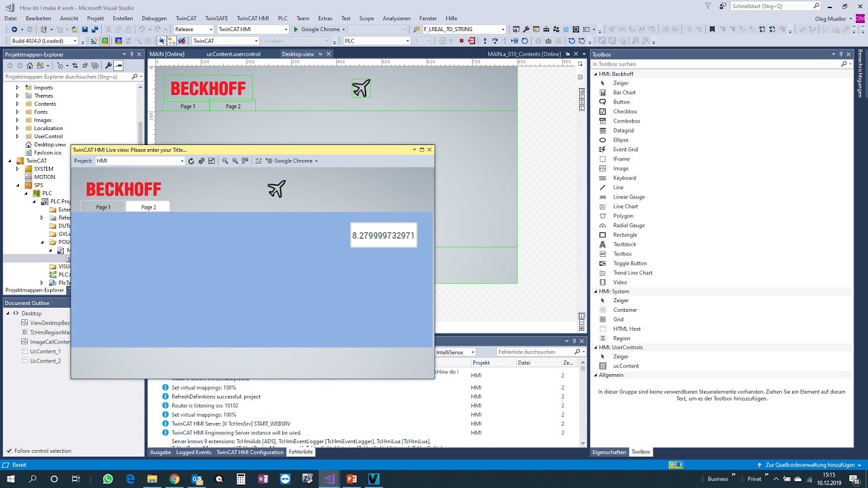The width and height of the screenshot is (868, 488).
Task: Click the Save All icon in toolbar
Action: [x=95, y=30]
